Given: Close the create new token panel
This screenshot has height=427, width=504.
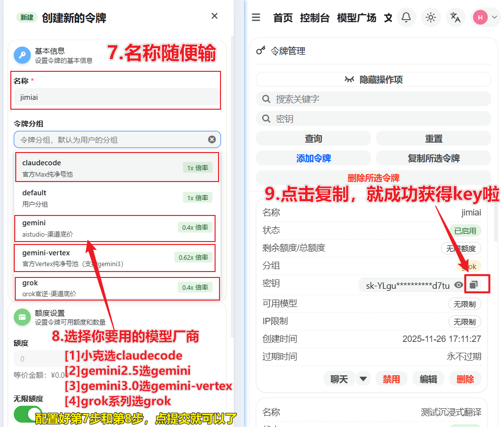Looking at the screenshot, I should tap(214, 16).
